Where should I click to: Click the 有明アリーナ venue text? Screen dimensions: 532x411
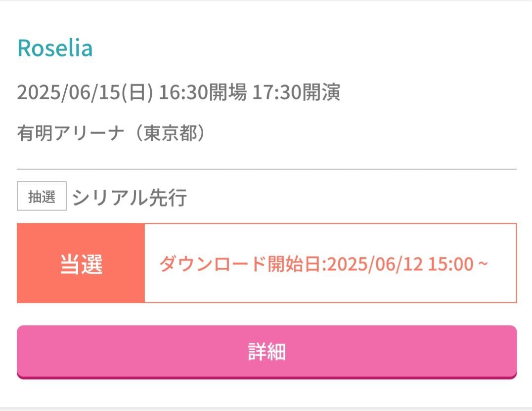tap(71, 132)
